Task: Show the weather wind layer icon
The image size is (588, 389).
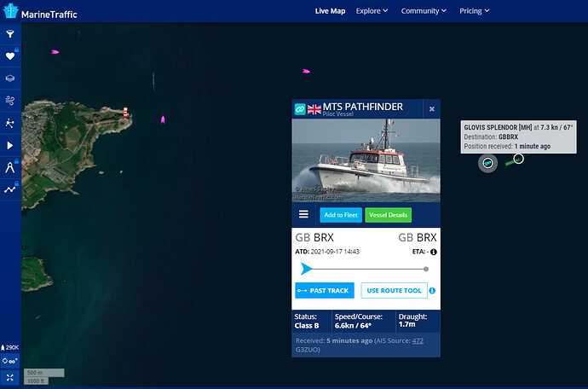Action: pyautogui.click(x=10, y=101)
